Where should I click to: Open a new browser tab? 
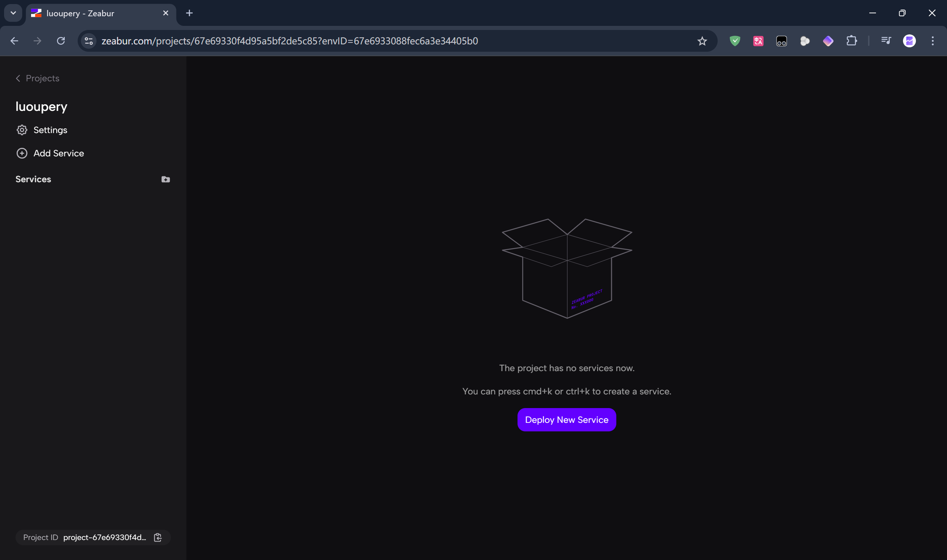tap(189, 13)
